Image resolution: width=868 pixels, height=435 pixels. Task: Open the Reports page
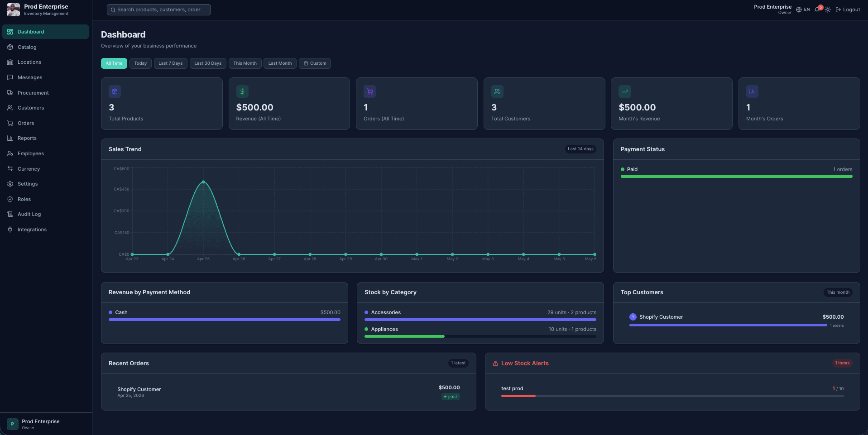(x=45, y=138)
